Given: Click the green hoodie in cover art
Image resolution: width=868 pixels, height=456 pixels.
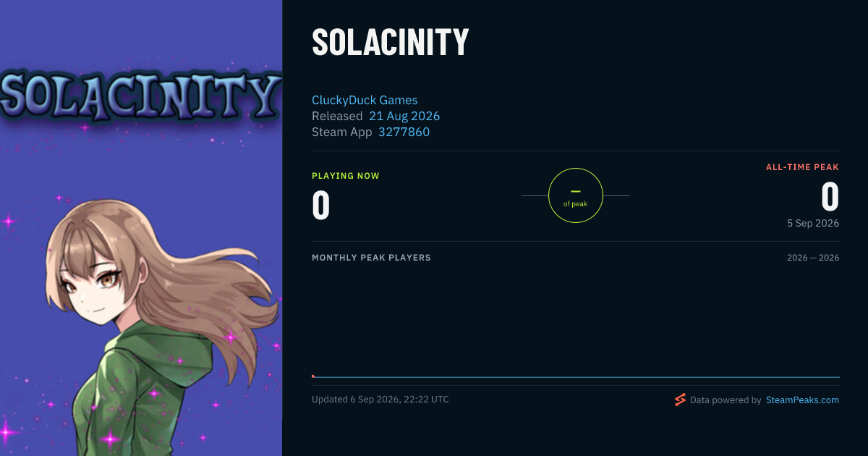Looking at the screenshot, I should click(145, 391).
